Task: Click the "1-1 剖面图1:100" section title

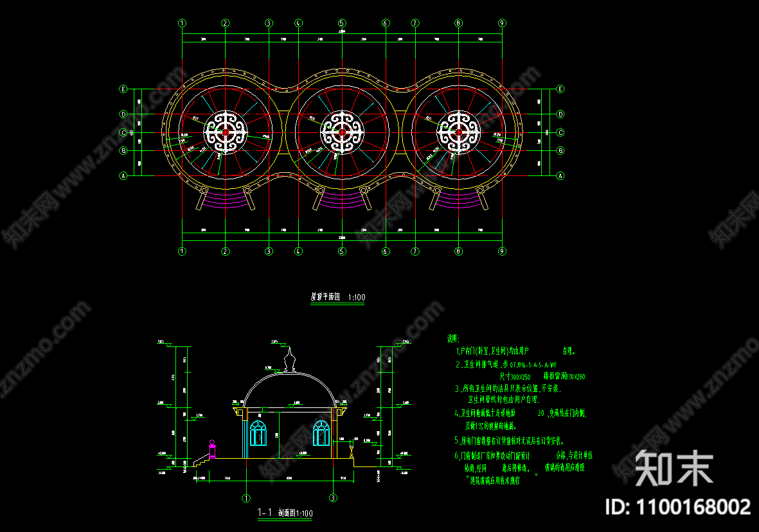Action: pos(285,513)
